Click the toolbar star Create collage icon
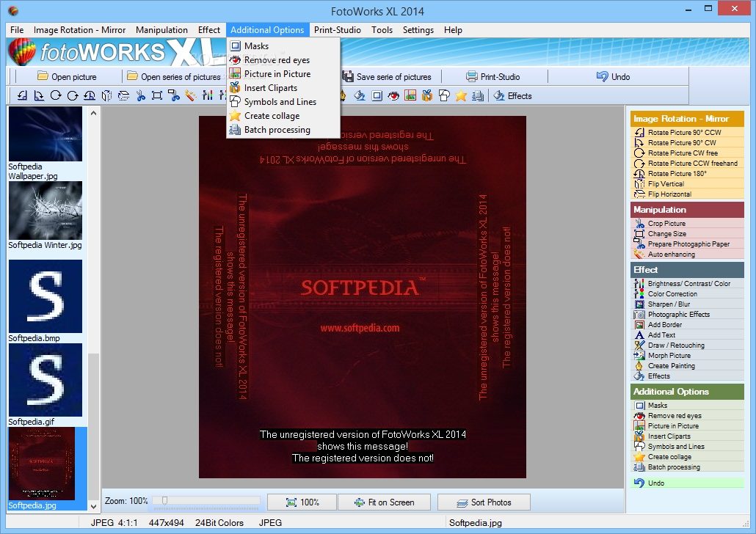 [x=461, y=96]
